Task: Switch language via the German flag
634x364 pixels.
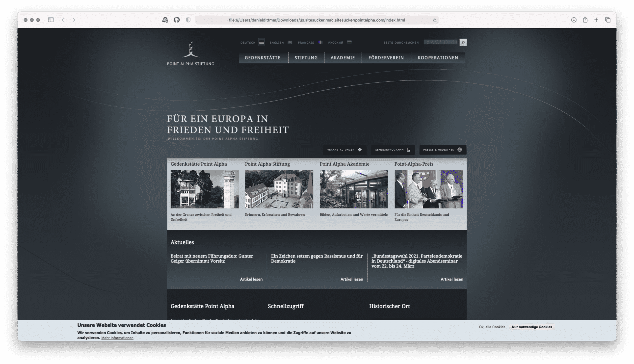Action: 262,42
